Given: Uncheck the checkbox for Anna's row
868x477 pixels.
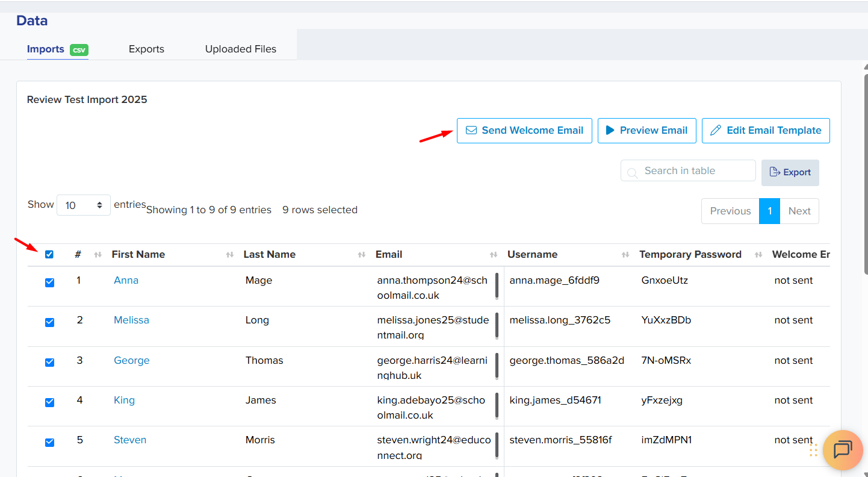Looking at the screenshot, I should (50, 282).
